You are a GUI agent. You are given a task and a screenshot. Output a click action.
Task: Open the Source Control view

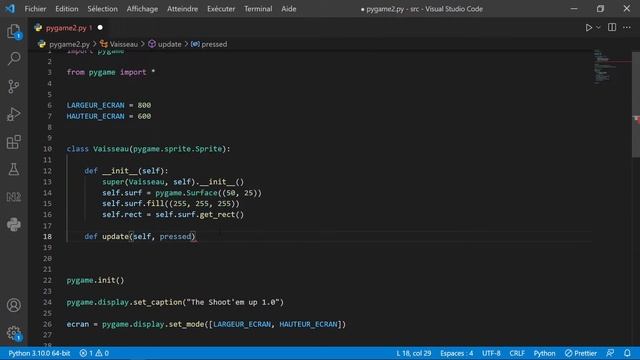13,87
